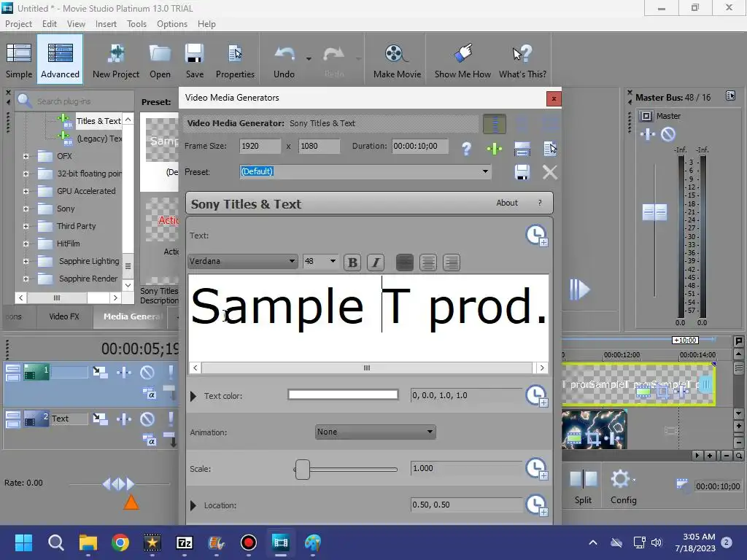This screenshot has height=560, width=747.
Task: Toggle mute on the Text track
Action: pyautogui.click(x=147, y=419)
